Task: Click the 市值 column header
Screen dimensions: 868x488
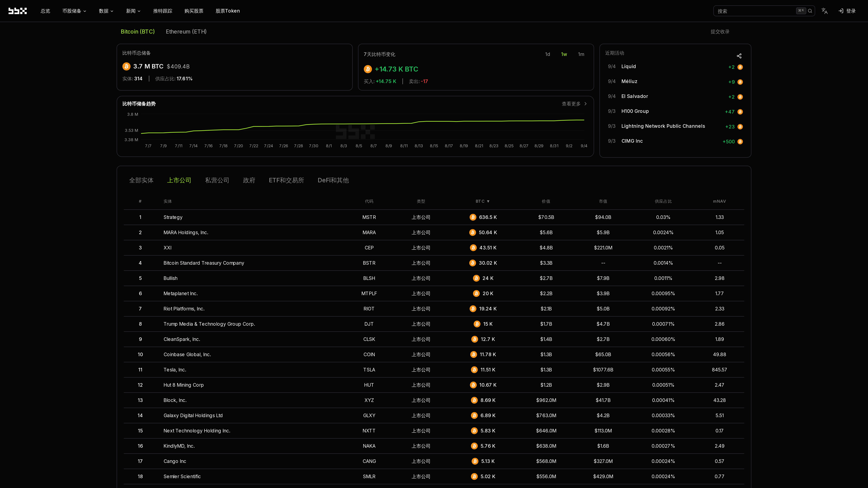Action: tap(603, 201)
